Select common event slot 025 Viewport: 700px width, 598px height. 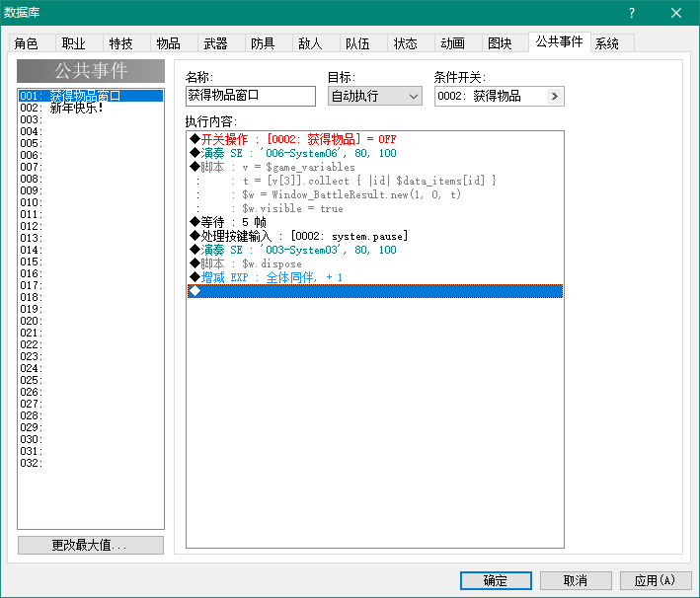(x=91, y=380)
